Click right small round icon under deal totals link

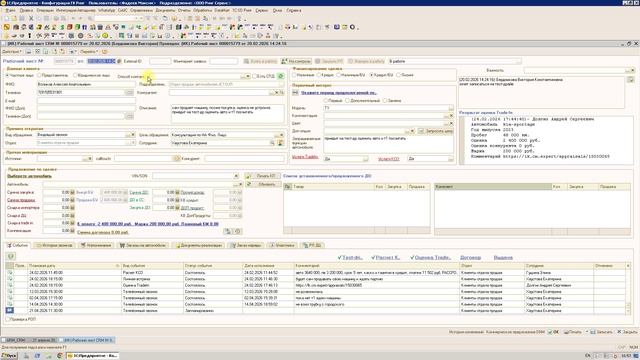[237, 231]
